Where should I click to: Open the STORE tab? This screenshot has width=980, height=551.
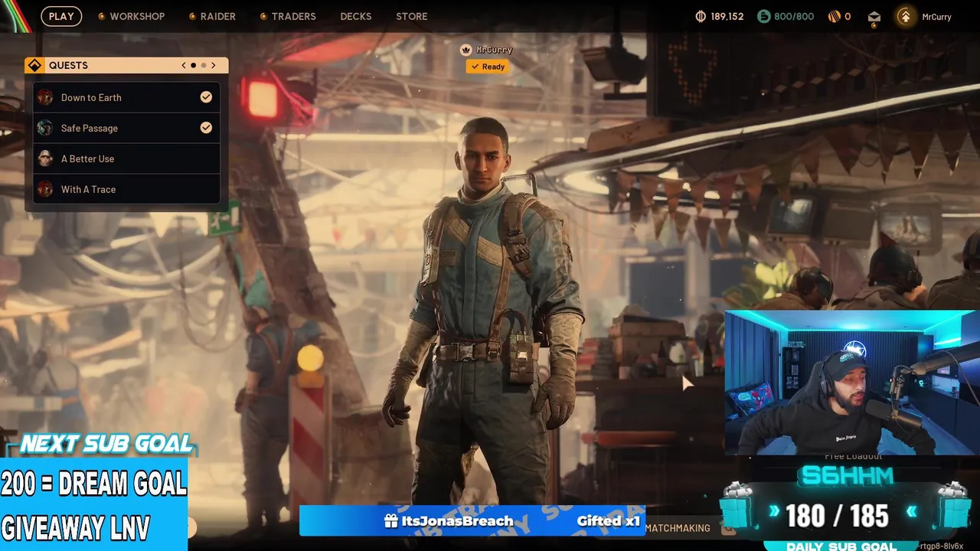click(412, 16)
